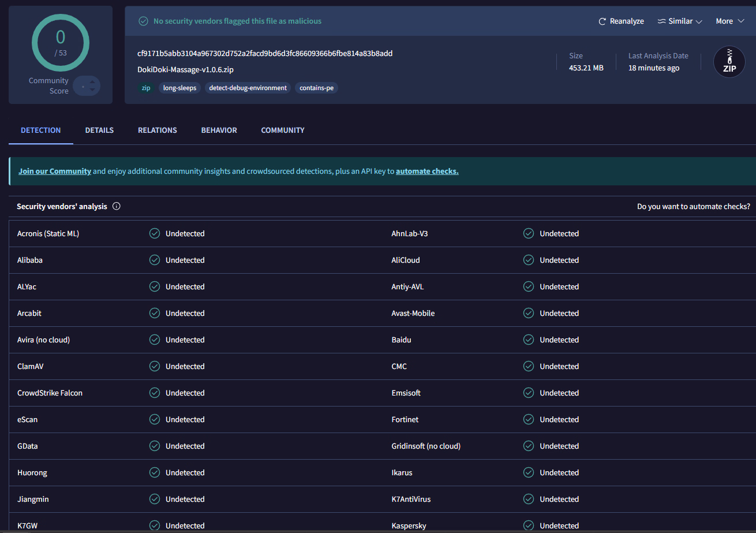This screenshot has height=533, width=756.
Task: Click the Gridinsoft (no cloud) vendor name
Action: 426,446
